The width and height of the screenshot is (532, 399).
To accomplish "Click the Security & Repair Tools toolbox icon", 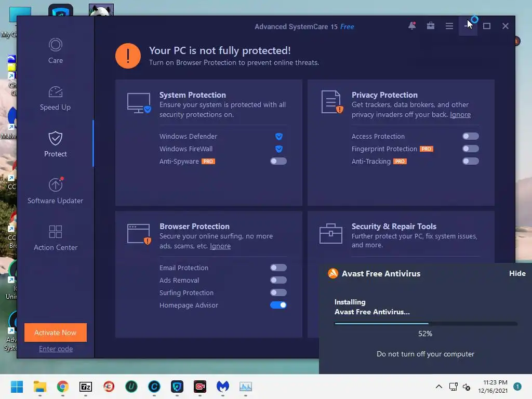I will 331,233.
